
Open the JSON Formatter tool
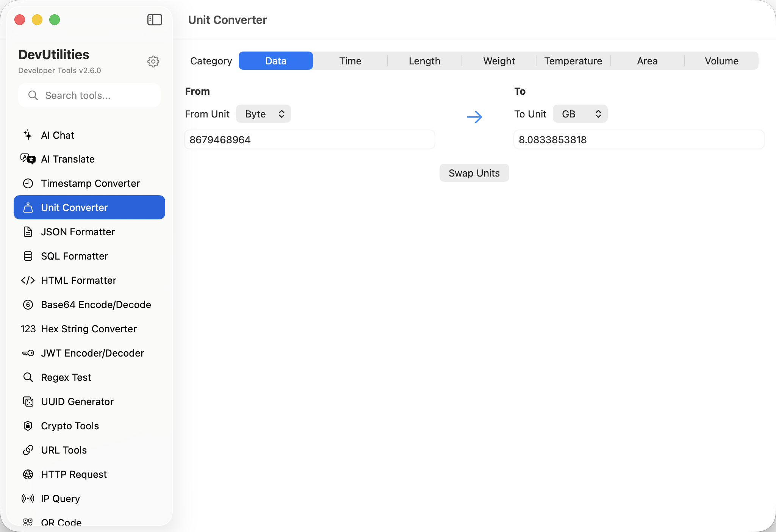click(x=78, y=232)
